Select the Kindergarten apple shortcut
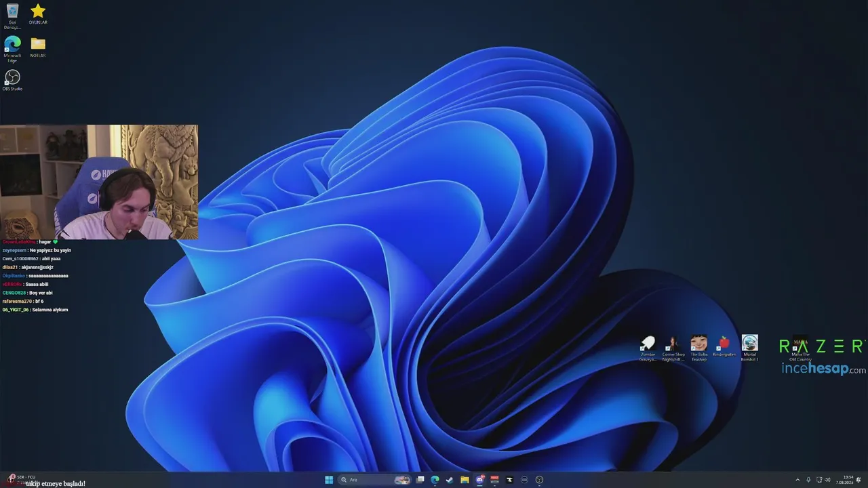 pyautogui.click(x=724, y=346)
